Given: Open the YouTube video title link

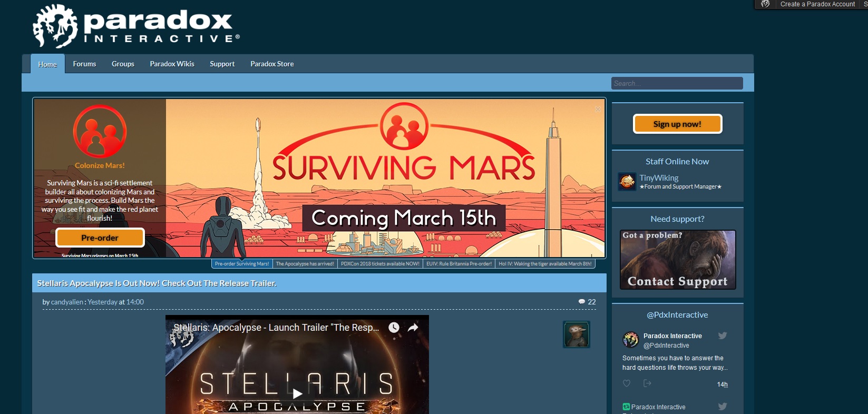Looking at the screenshot, I should pos(277,328).
